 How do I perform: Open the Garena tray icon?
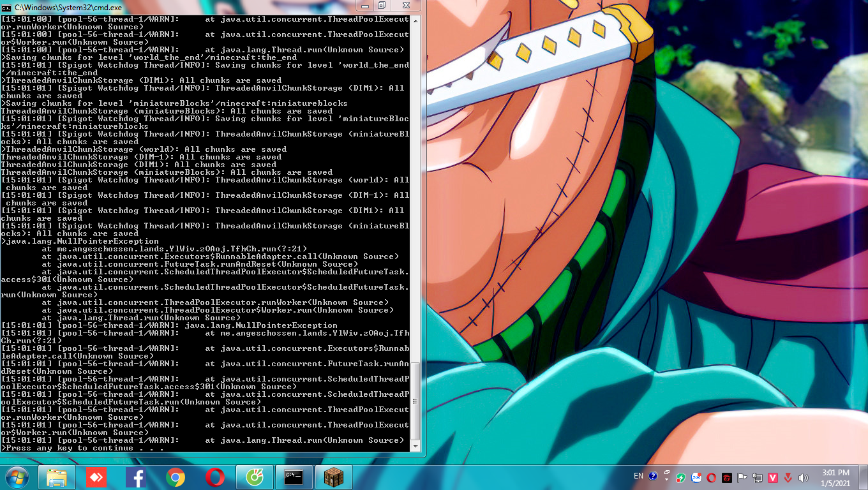coord(726,477)
